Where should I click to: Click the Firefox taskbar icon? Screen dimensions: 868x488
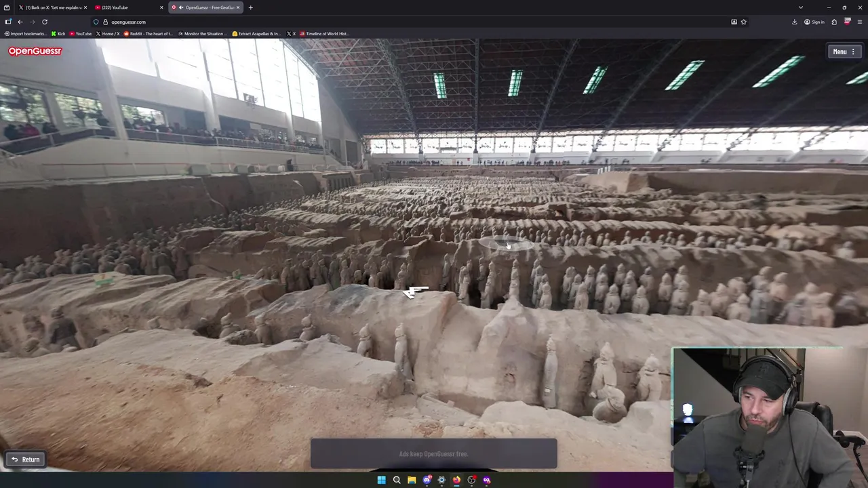[x=456, y=480]
